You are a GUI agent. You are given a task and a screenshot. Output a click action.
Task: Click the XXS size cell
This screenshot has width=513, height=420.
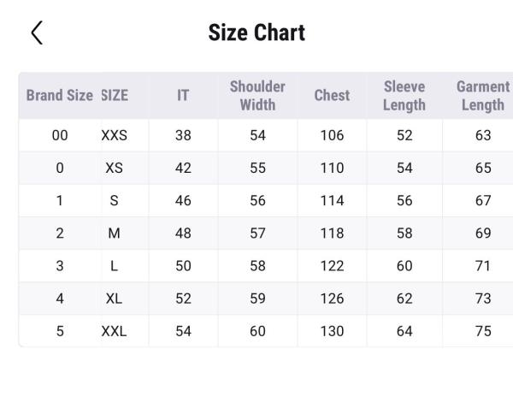click(115, 135)
